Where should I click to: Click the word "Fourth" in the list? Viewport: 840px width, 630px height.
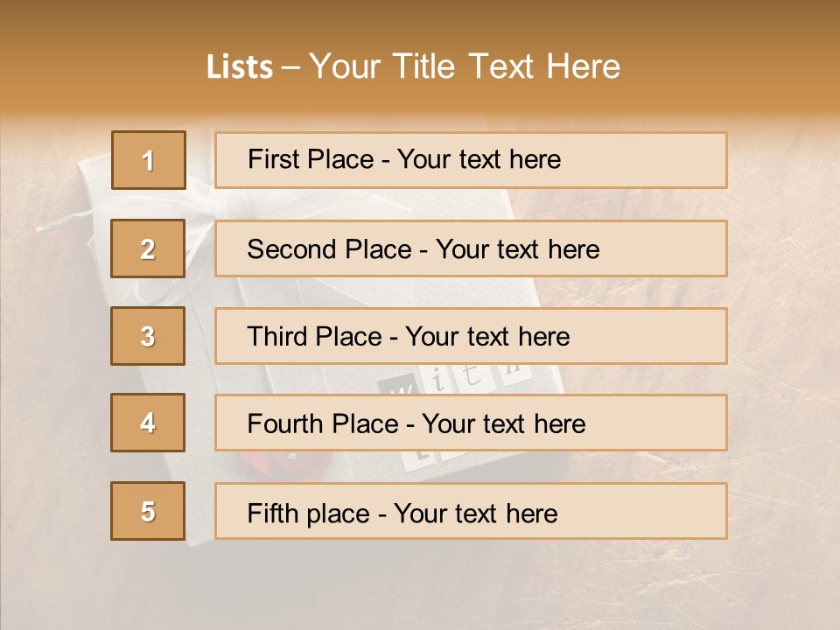pos(285,423)
